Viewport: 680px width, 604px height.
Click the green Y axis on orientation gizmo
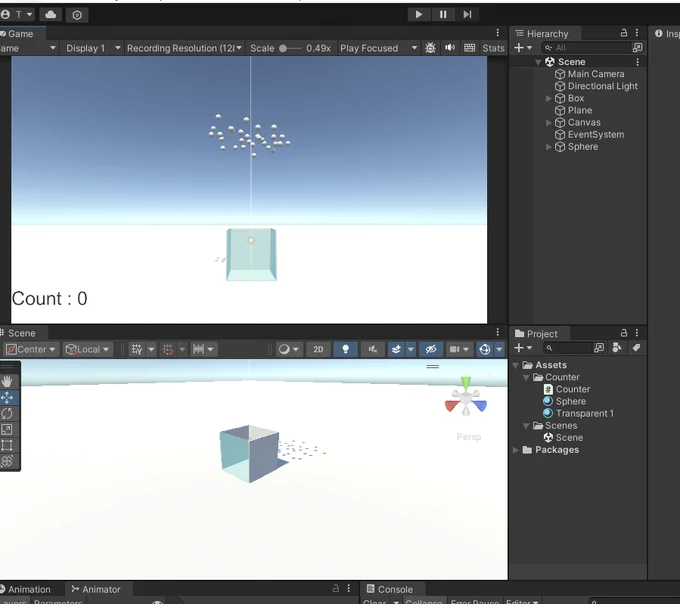point(466,382)
